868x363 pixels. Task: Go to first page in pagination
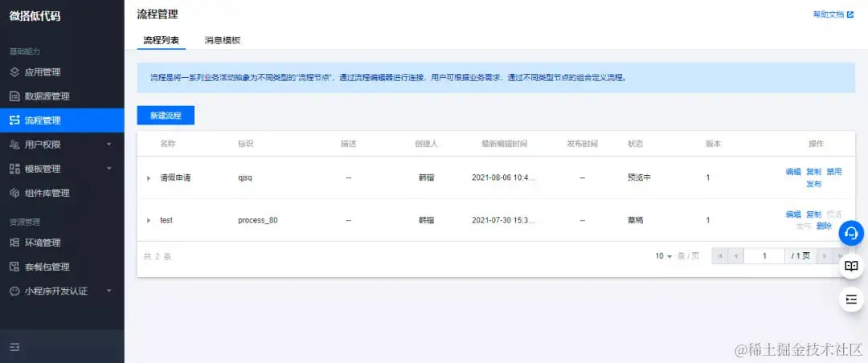click(x=719, y=255)
